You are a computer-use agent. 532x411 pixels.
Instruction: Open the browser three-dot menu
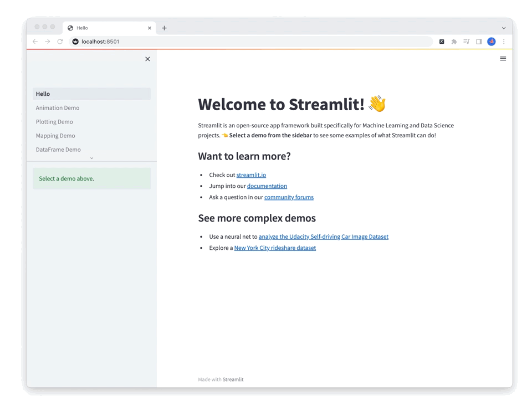pyautogui.click(x=503, y=41)
